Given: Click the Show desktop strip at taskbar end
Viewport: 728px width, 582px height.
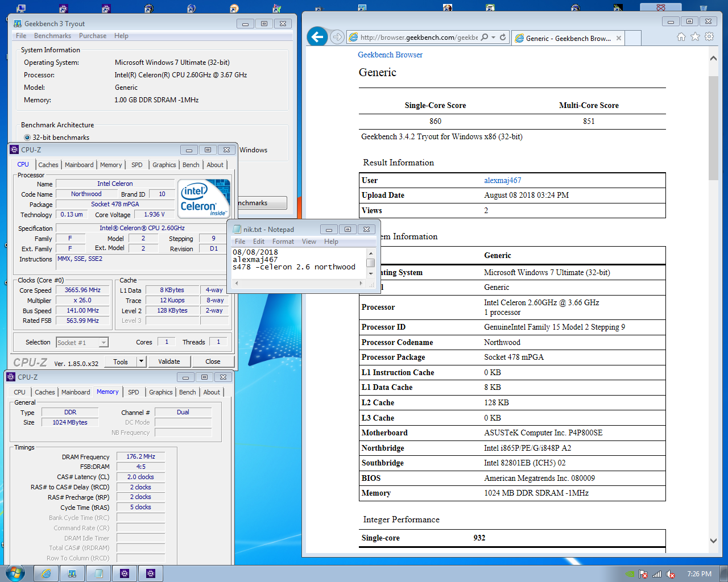Looking at the screenshot, I should tap(723, 573).
